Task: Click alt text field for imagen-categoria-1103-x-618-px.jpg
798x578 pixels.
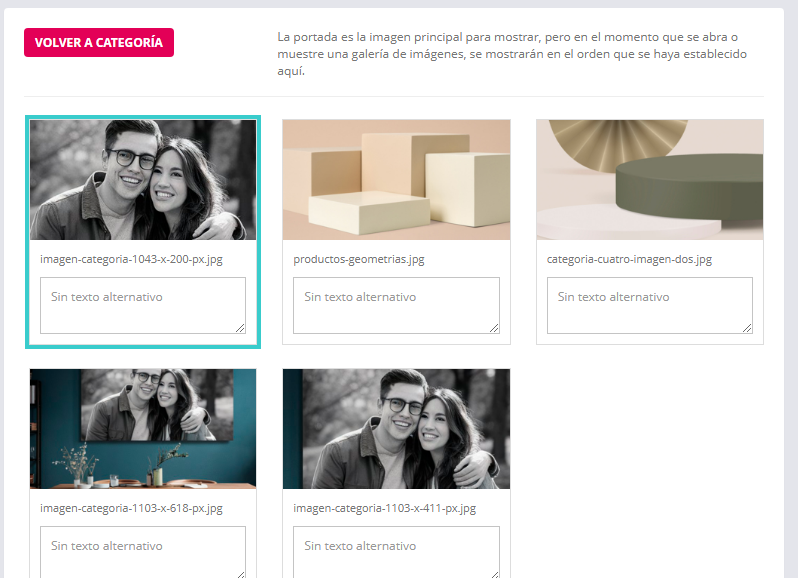Action: (x=143, y=551)
